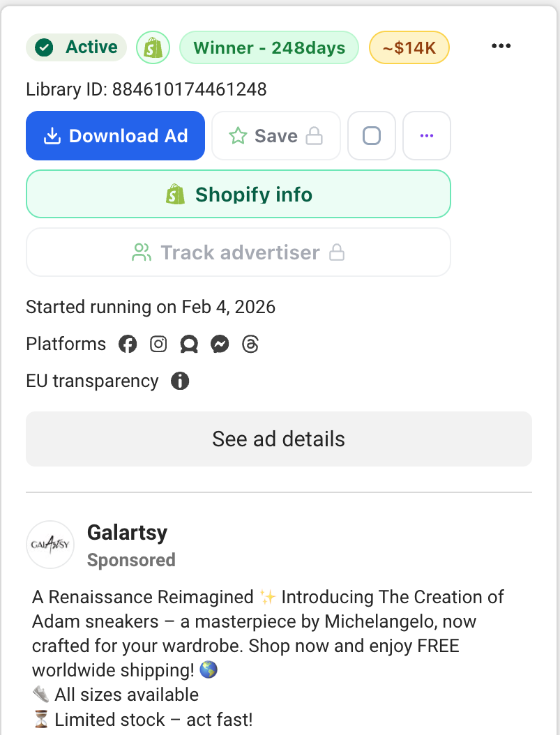
Task: Click the 'A Renaissance Reimagined' ad text
Action: coord(142,597)
